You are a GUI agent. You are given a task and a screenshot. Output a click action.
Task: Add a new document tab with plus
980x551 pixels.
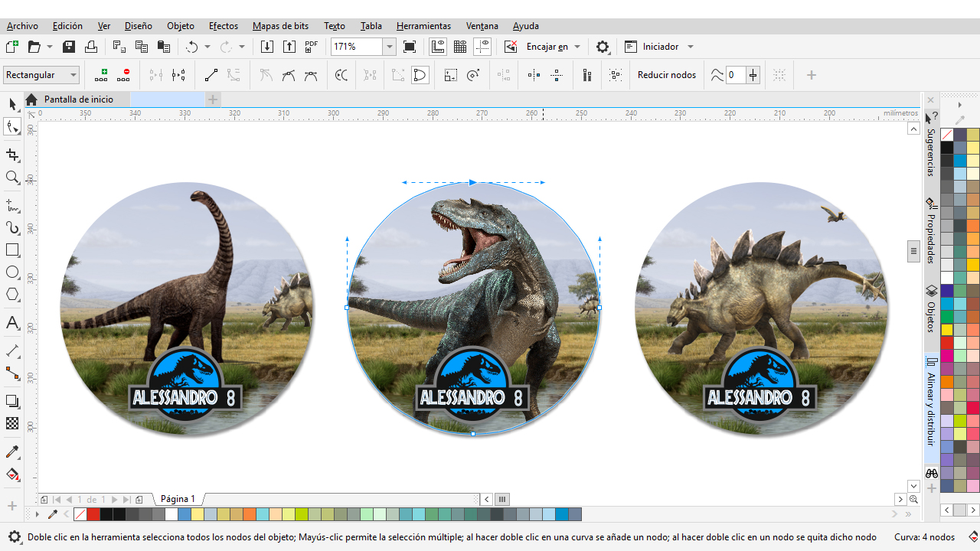(x=213, y=99)
